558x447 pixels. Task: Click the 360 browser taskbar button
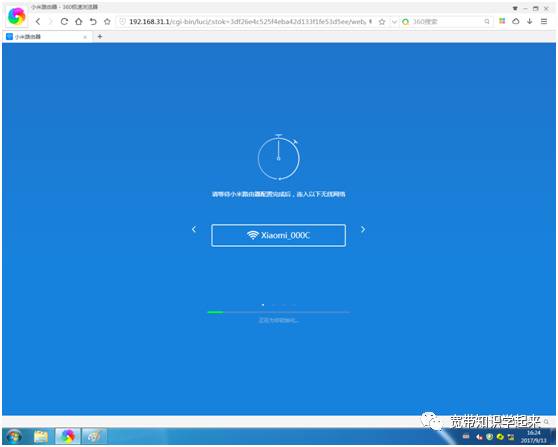(x=68, y=437)
